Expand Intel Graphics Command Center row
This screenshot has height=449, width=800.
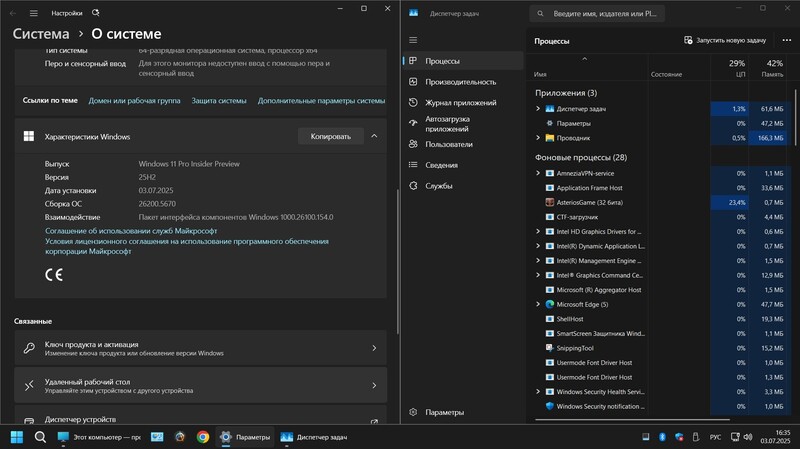point(538,275)
